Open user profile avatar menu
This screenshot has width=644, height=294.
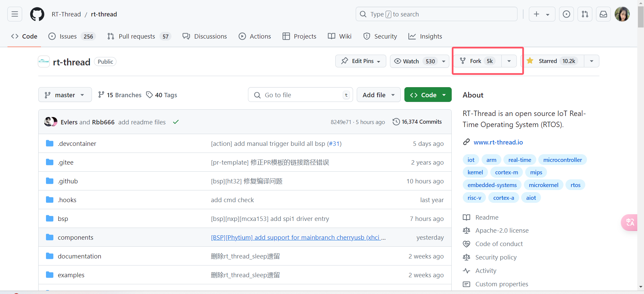tap(622, 14)
